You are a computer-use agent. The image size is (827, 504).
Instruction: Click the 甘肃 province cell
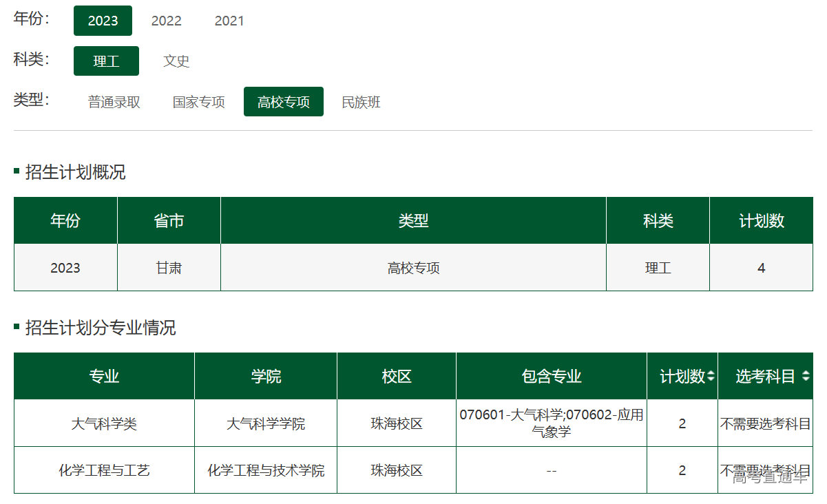coord(169,268)
